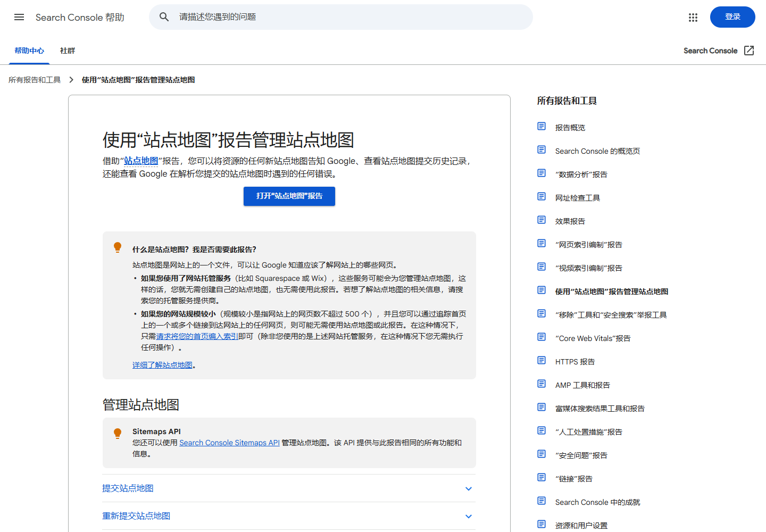Click the article icon beside “Core Web Vitals”报告
The image size is (766, 532).
[x=542, y=337]
